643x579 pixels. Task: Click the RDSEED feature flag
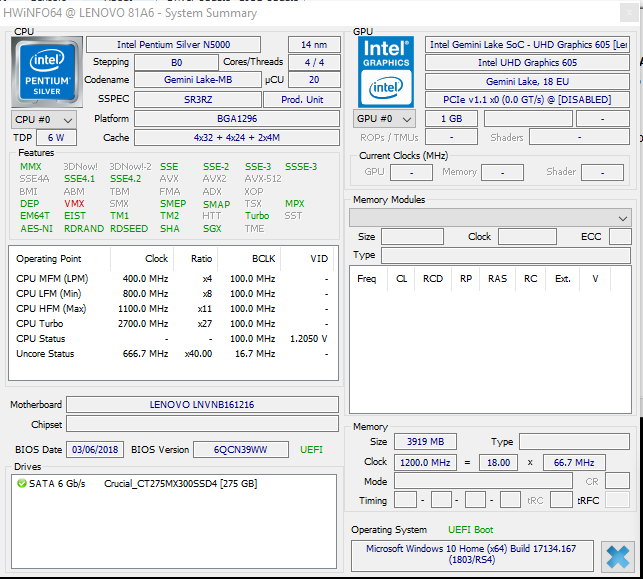[x=129, y=228]
